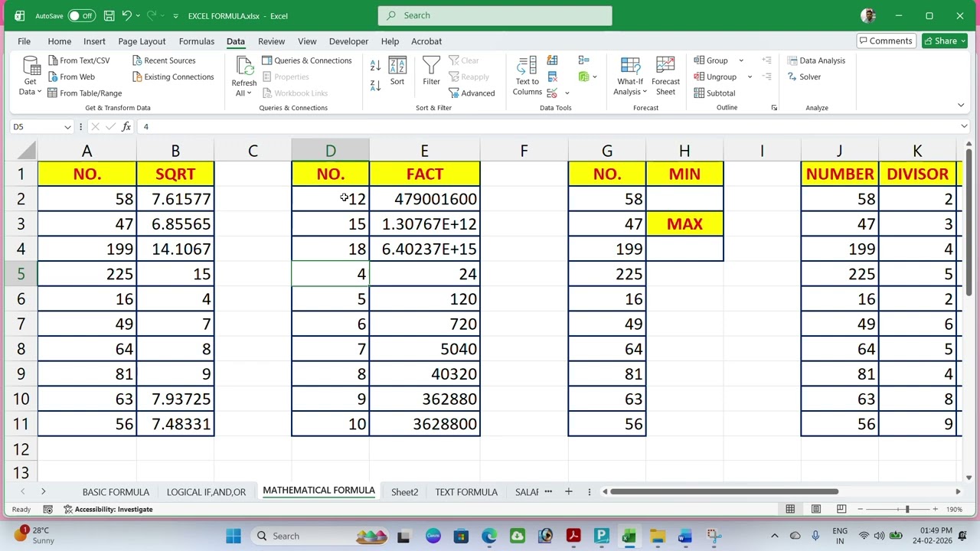Click the Remove Duplicates icon
This screenshot has height=551, width=980.
[553, 77]
